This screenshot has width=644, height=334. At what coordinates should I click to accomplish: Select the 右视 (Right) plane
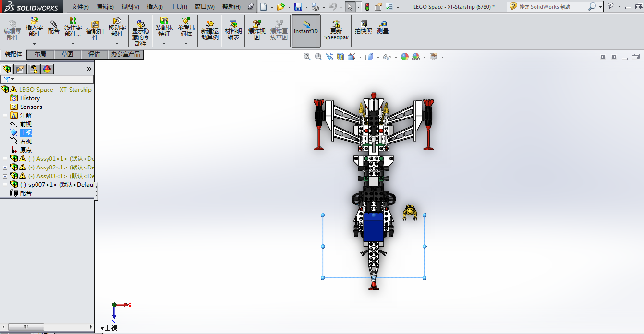[26, 142]
